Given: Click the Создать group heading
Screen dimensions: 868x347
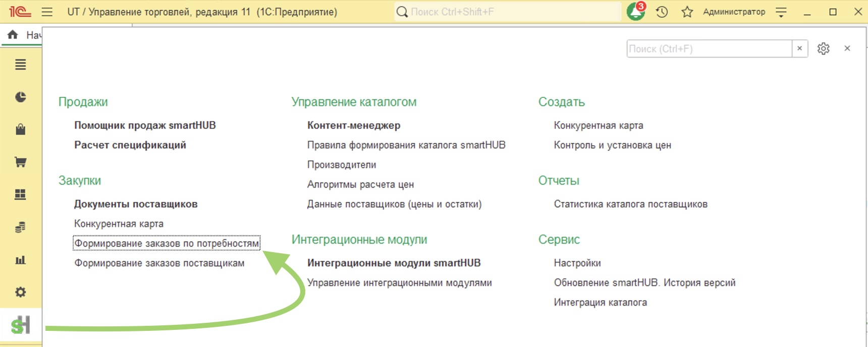Looking at the screenshot, I should coord(562,102).
